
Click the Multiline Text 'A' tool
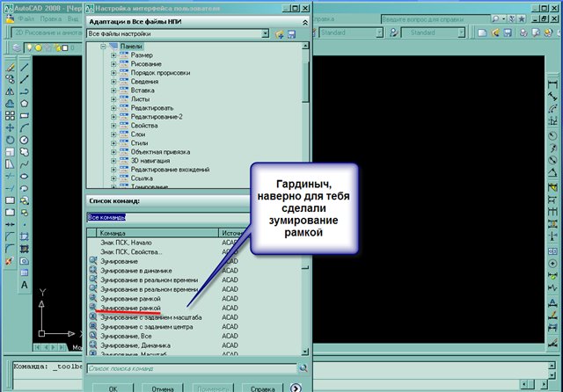[x=25, y=285]
